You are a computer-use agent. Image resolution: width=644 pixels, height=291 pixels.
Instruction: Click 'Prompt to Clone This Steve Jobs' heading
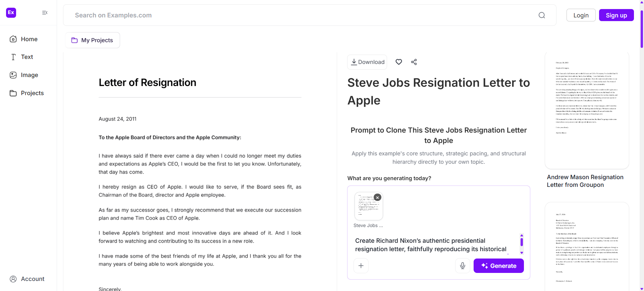(438, 135)
